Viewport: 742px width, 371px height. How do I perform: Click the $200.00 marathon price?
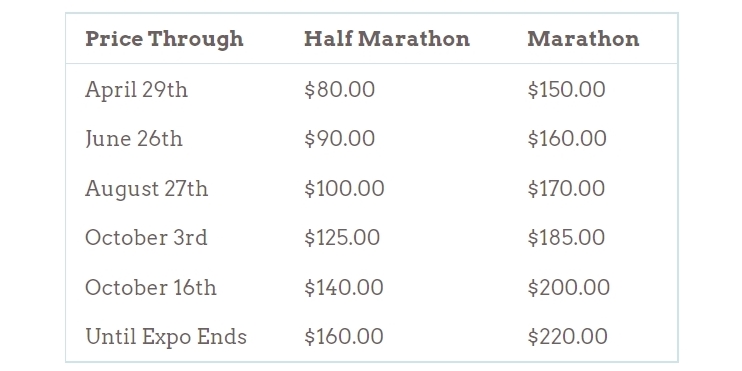tap(569, 287)
